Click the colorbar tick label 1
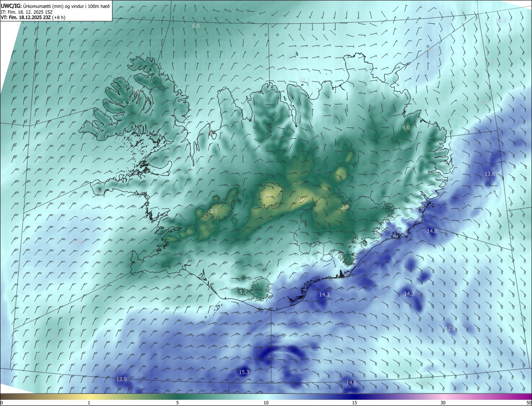Viewport: 532px width, 406px height. [x=89, y=403]
